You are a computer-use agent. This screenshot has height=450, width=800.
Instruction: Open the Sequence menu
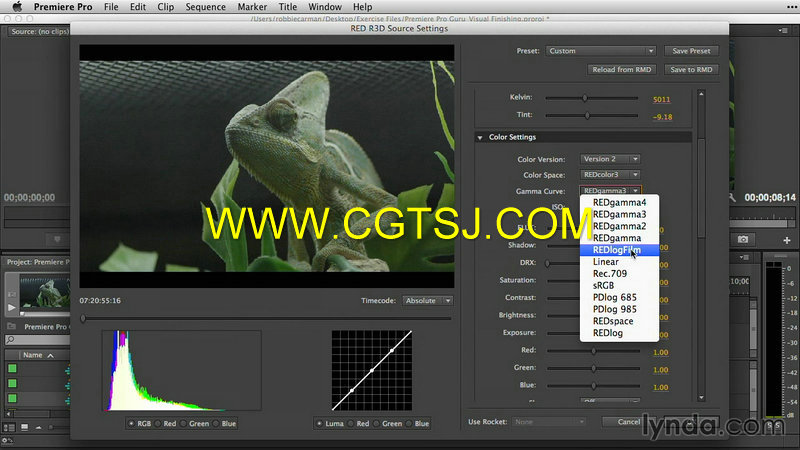[205, 7]
